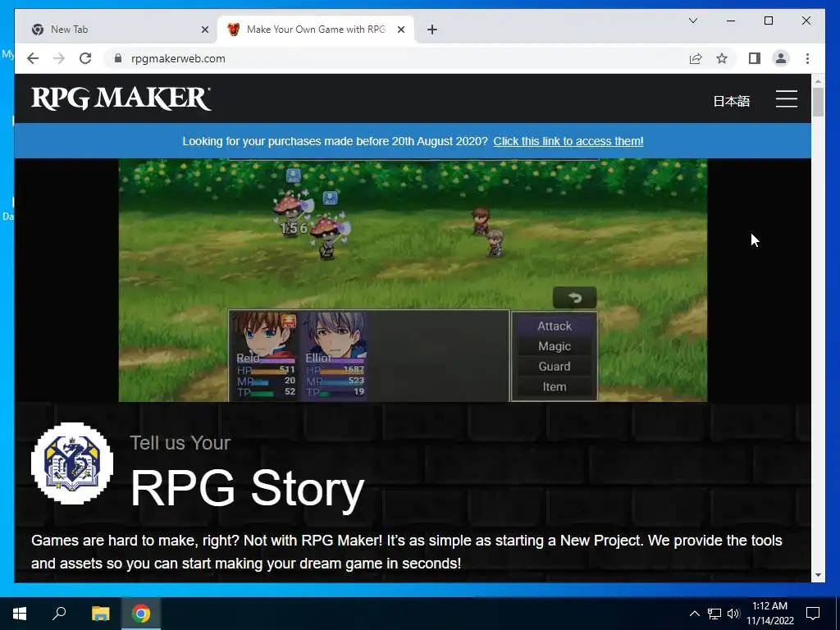Select Guard in the battle menu
This screenshot has height=630, width=840.
coord(555,367)
